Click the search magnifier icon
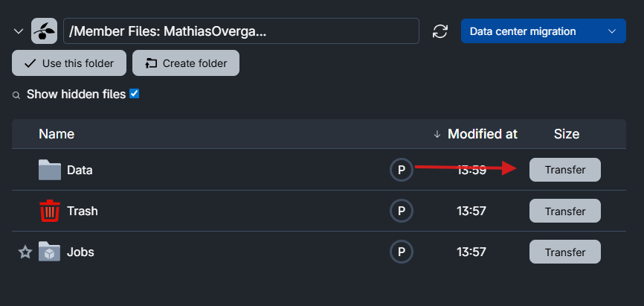The width and height of the screenshot is (644, 306). point(16,95)
